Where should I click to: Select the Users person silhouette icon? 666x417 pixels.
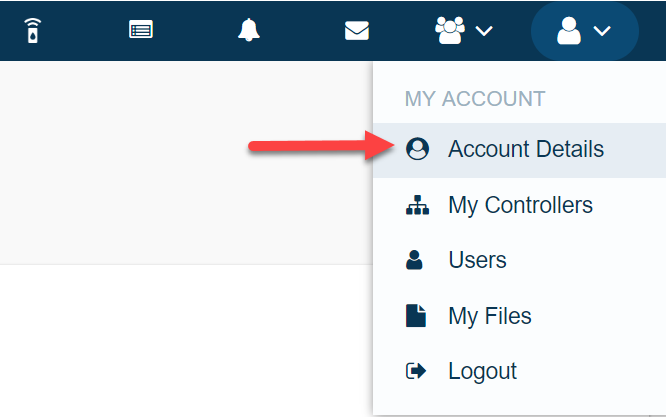pyautogui.click(x=414, y=260)
